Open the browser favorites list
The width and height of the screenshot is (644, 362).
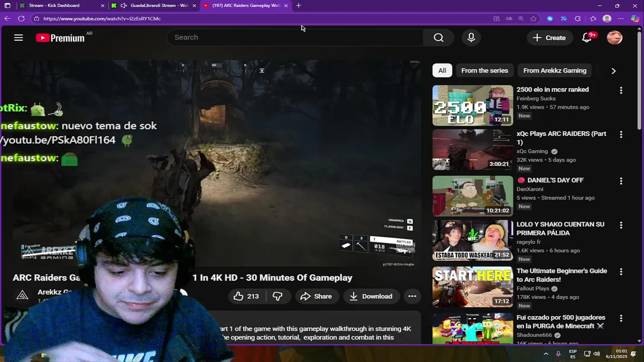593,19
